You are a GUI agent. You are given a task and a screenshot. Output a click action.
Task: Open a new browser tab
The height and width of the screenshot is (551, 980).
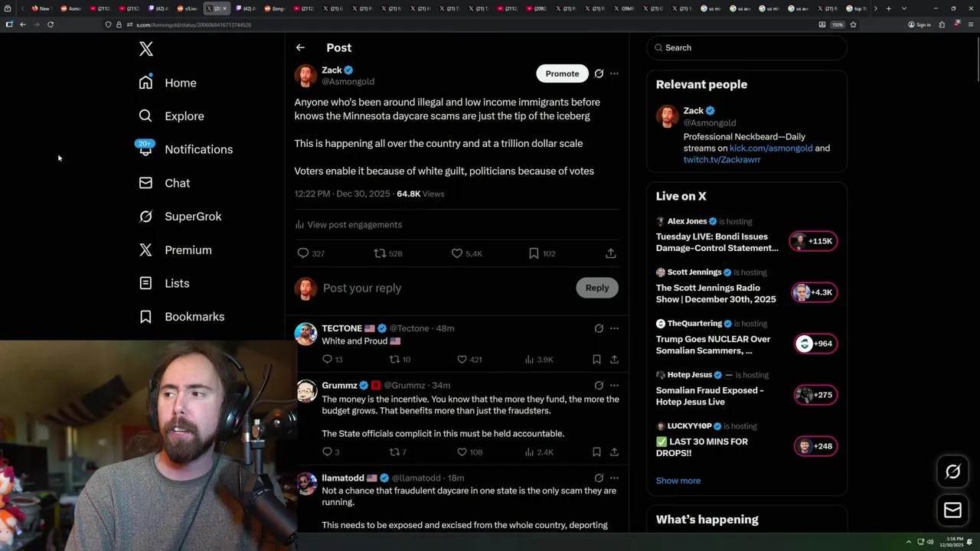click(888, 8)
